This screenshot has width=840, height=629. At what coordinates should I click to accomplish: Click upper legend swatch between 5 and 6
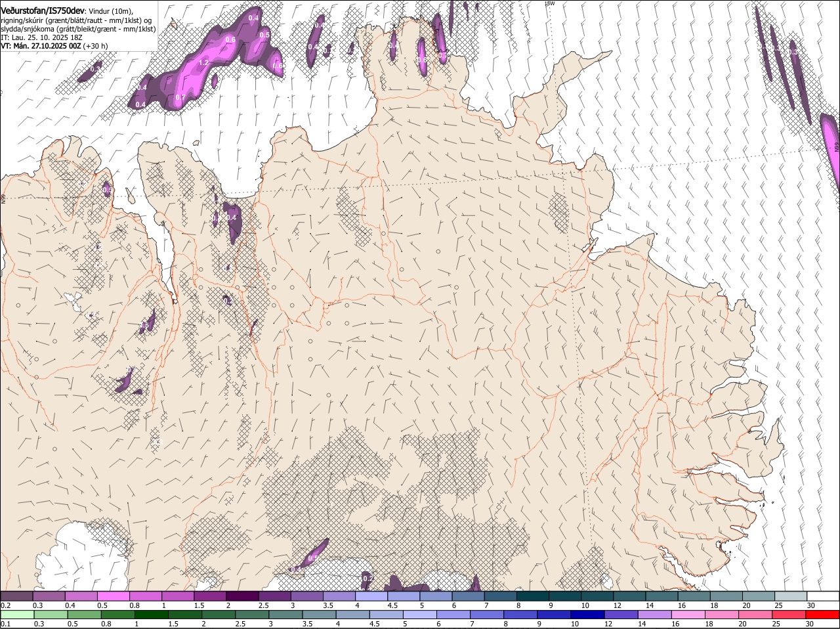(x=436, y=596)
